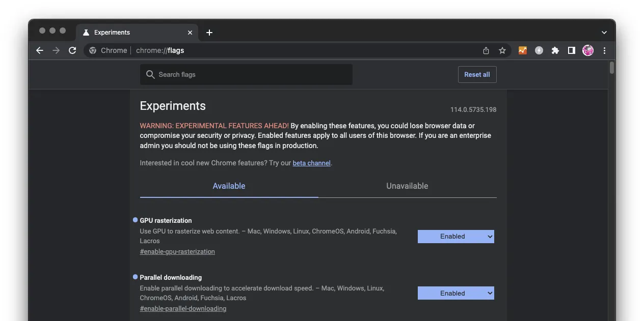Open the orange chart extension icon
This screenshot has width=644, height=321.
point(523,50)
